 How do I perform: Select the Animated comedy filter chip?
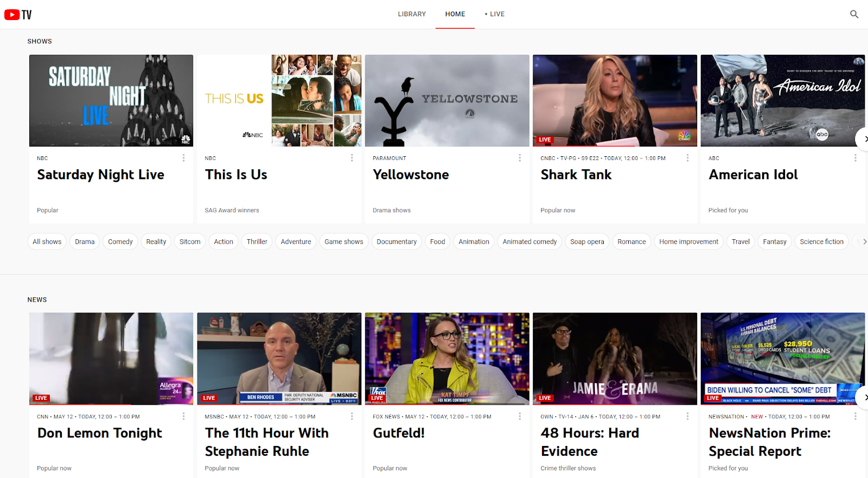[529, 241]
